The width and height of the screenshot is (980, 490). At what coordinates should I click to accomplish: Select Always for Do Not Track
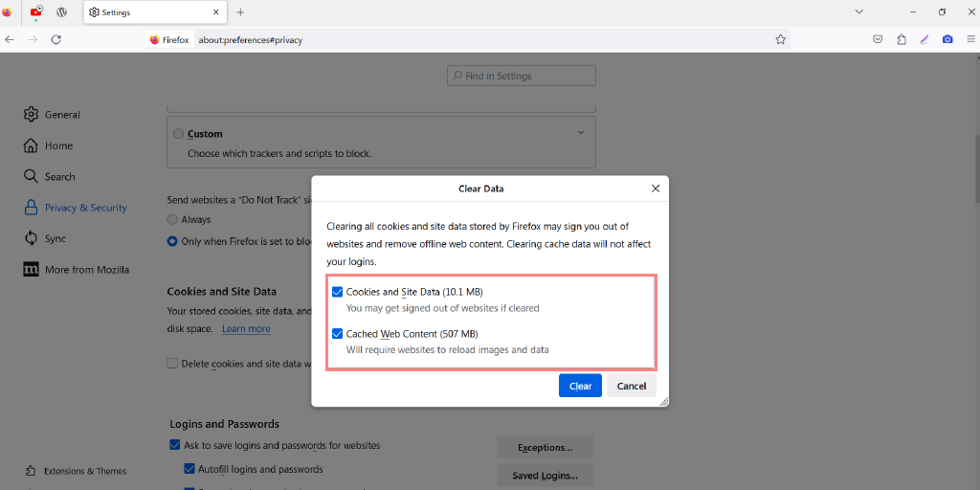click(173, 219)
